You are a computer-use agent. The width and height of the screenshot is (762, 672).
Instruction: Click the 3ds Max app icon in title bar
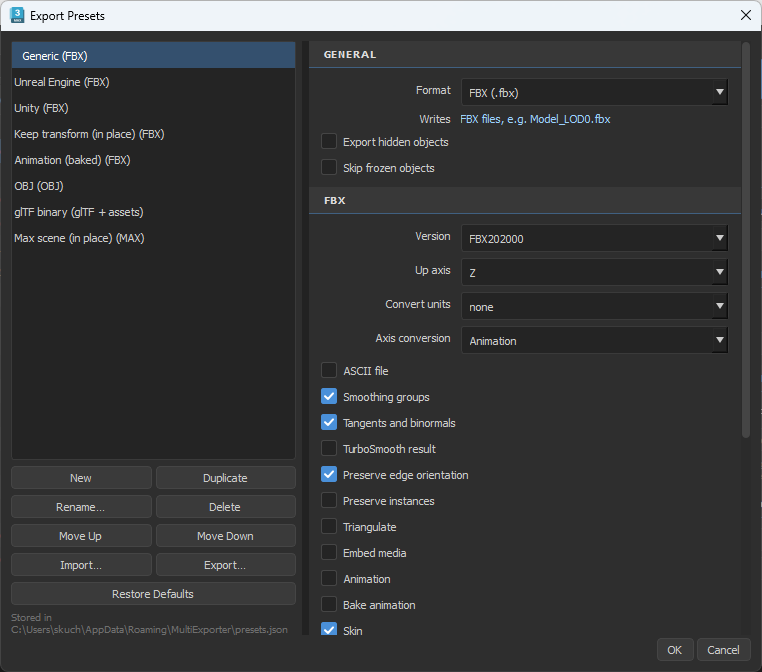(17, 15)
